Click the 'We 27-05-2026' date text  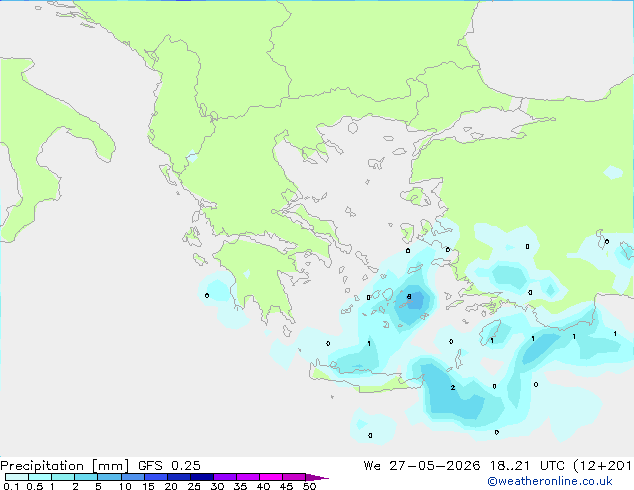pyautogui.click(x=422, y=466)
